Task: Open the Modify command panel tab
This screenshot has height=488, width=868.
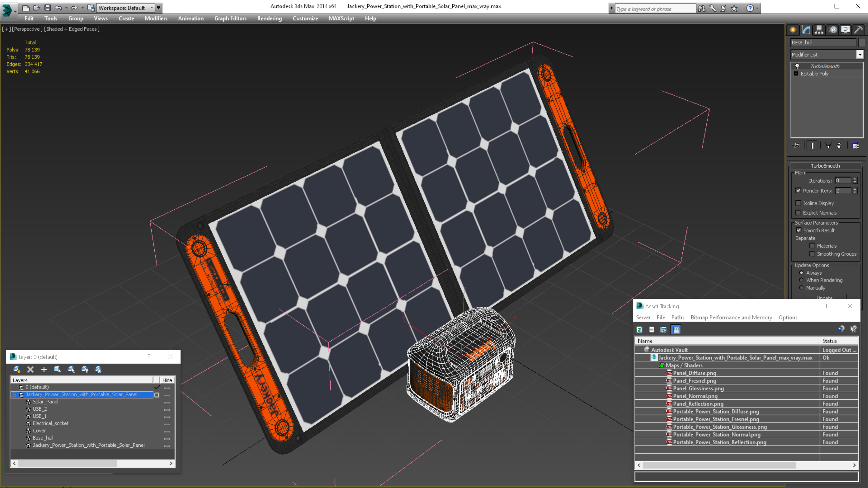Action: click(806, 30)
